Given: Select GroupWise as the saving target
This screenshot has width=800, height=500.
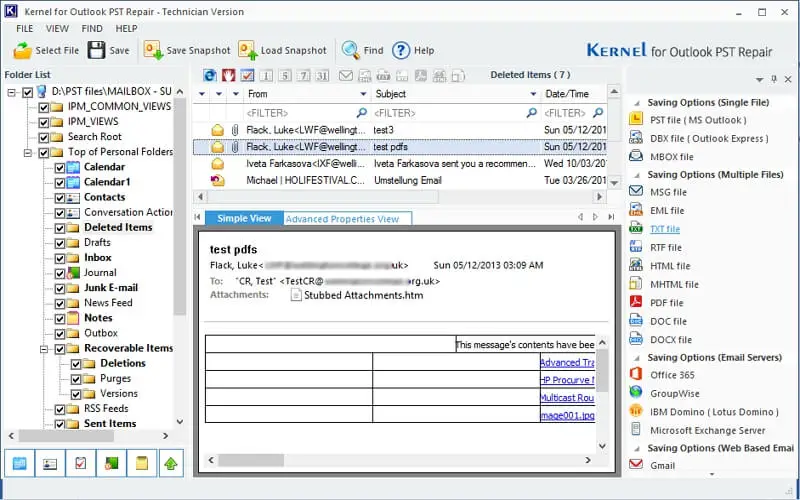Looking at the screenshot, I should [674, 393].
